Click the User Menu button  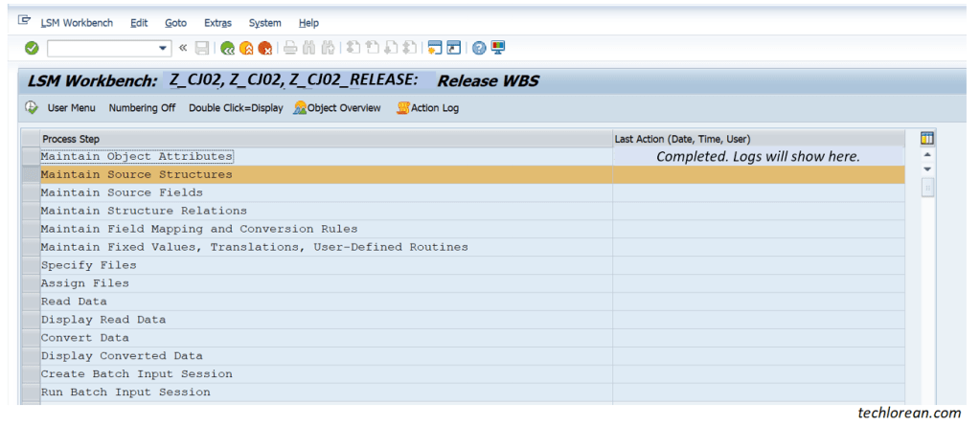pos(71,108)
